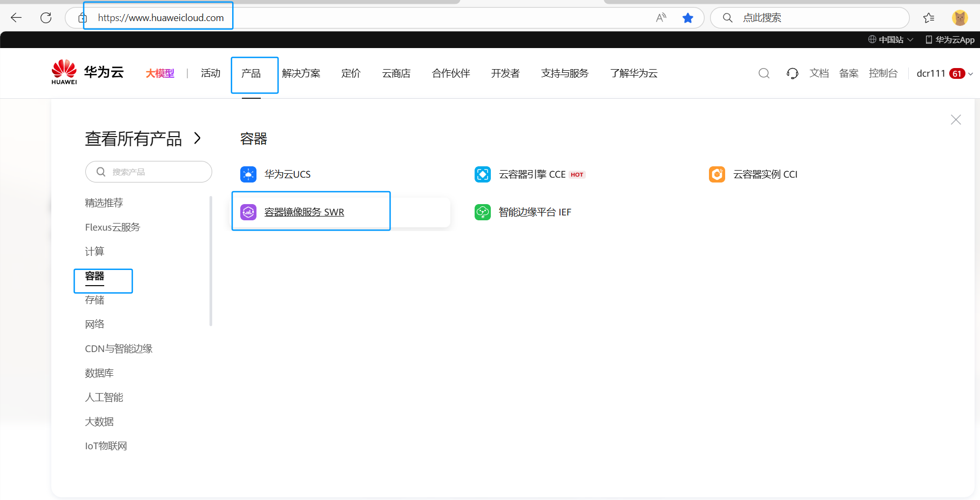980x500 pixels.
Task: Reload the page with refresh icon
Action: (46, 18)
